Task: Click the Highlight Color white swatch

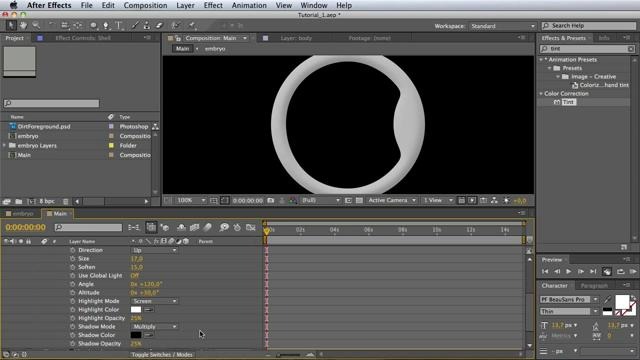Action: click(x=136, y=310)
